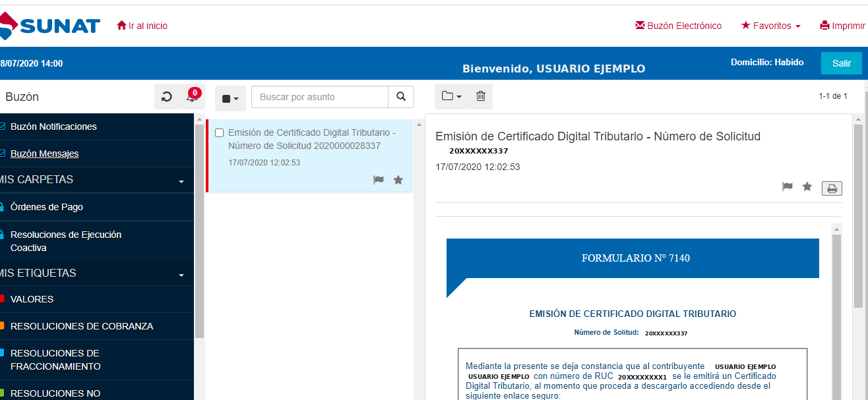
Task: Tick the checkbox of the Emisión de Certificado message
Action: (220, 132)
